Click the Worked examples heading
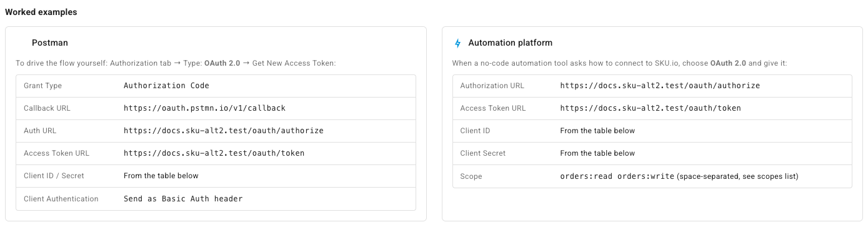The height and width of the screenshot is (227, 868). 41,12
